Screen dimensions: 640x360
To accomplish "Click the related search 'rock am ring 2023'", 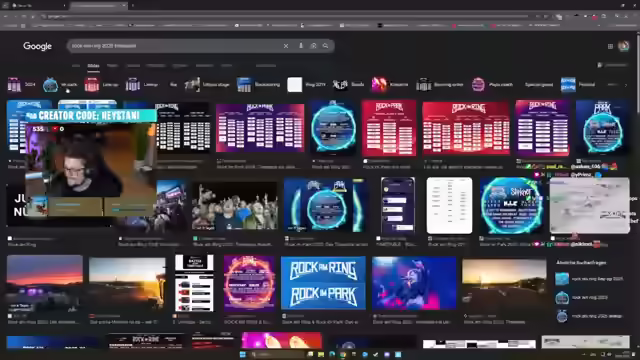I will tap(589, 298).
